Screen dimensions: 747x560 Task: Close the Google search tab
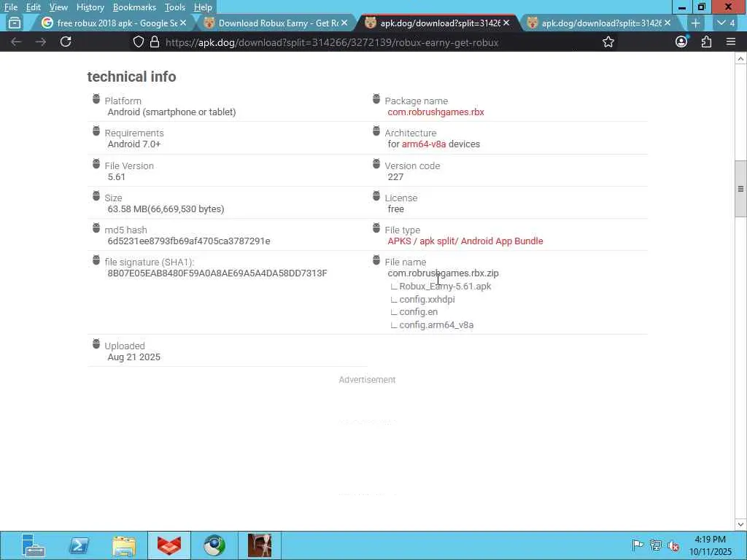tap(183, 23)
